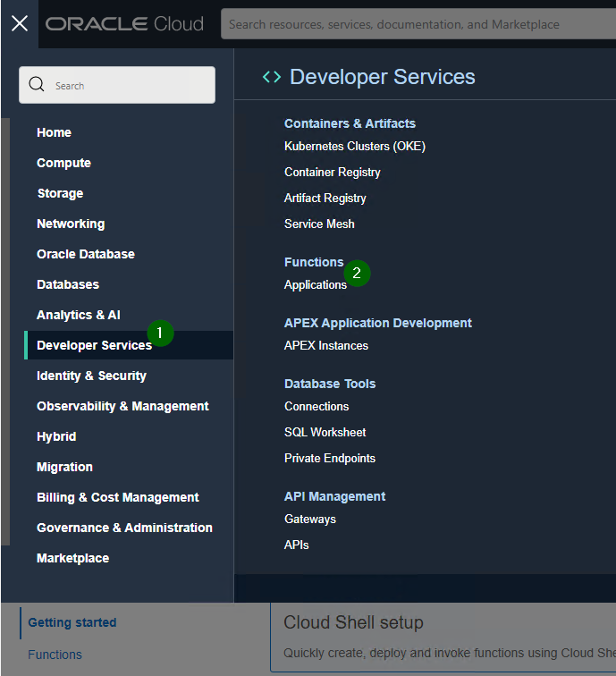This screenshot has width=616, height=676.
Task: Open Observability & Management category
Action: [x=122, y=406]
